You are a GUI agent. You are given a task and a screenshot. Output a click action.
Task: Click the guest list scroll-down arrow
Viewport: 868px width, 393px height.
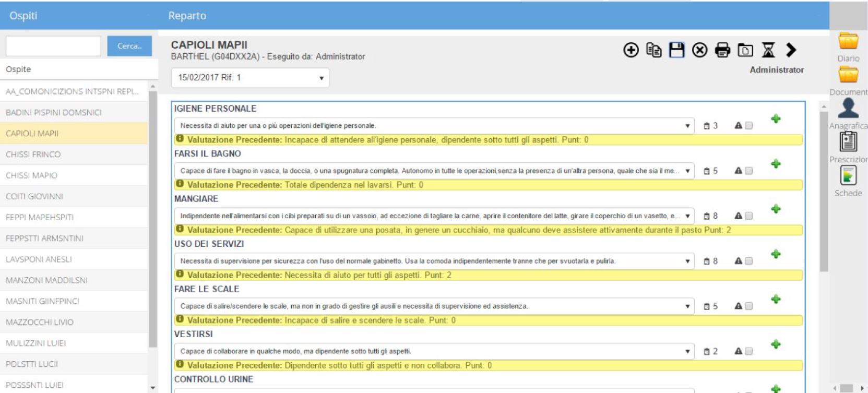(153, 388)
